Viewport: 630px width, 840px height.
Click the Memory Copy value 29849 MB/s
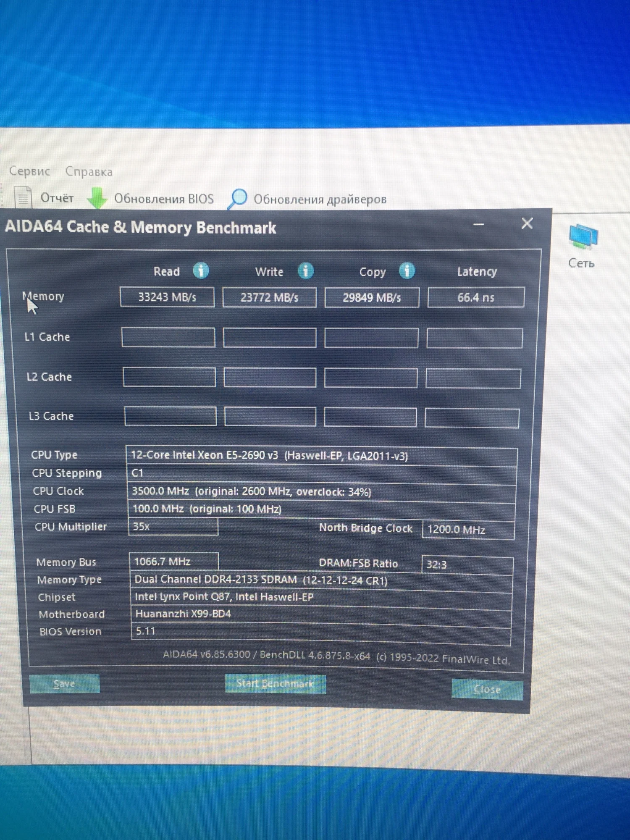coord(372,298)
